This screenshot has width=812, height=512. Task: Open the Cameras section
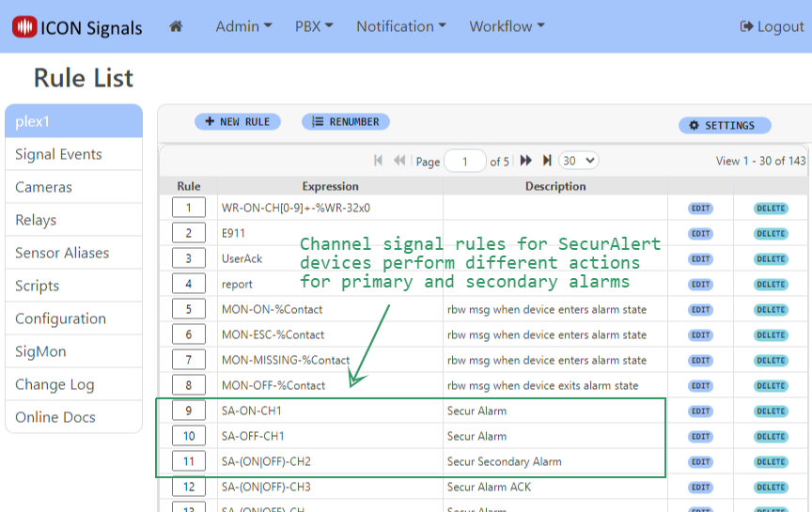coord(73,187)
